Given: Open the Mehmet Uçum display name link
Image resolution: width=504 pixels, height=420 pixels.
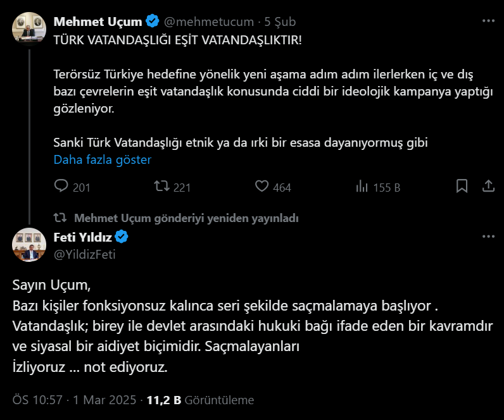Looking at the screenshot, I should point(98,22).
